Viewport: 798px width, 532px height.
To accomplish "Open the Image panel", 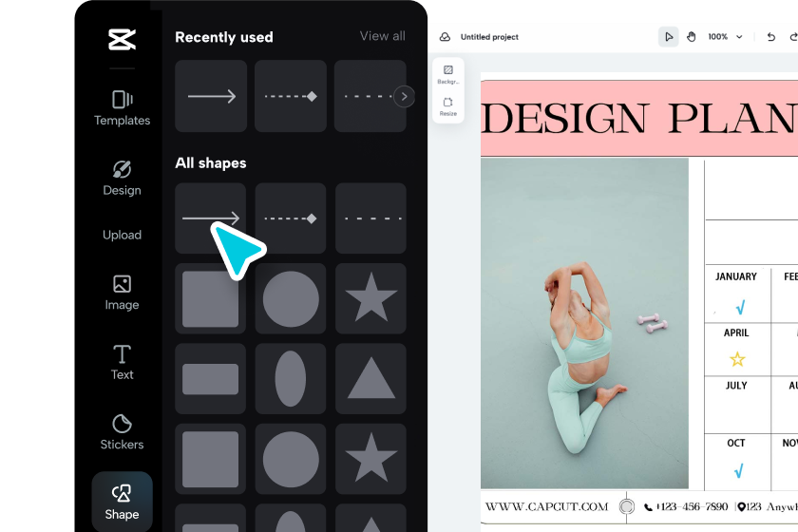I will click(123, 293).
